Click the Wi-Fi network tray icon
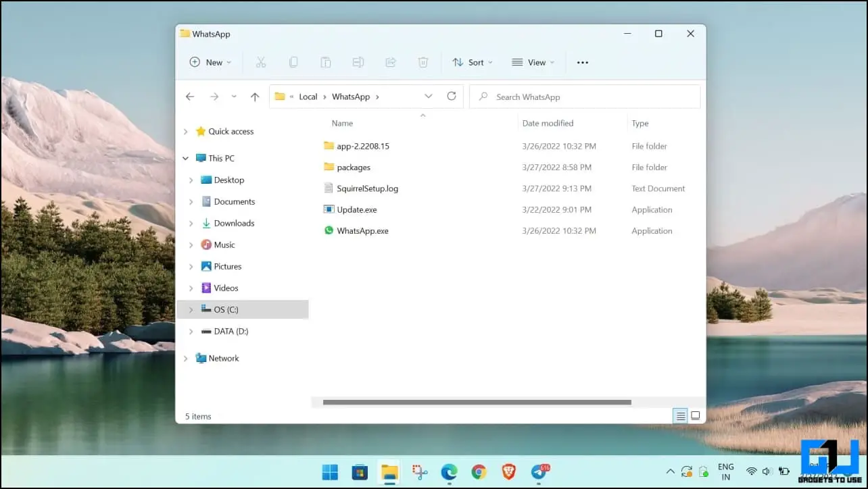 pos(751,471)
